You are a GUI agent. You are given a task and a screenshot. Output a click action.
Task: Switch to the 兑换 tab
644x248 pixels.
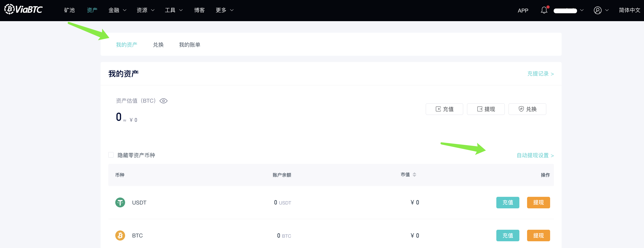(158, 45)
